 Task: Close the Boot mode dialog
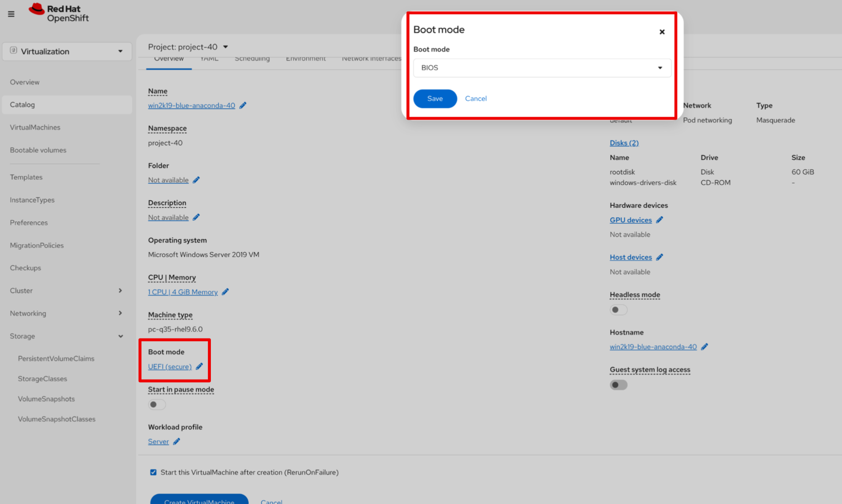point(662,32)
